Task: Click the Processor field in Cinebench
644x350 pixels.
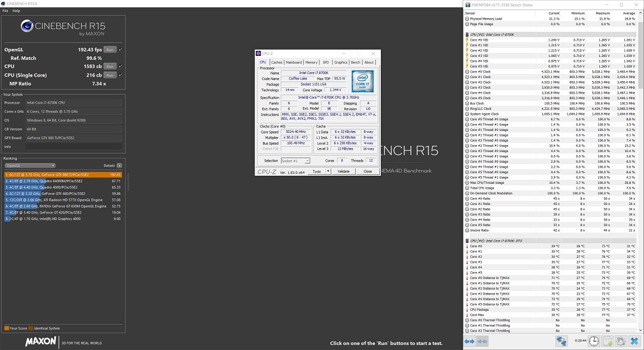Action: click(x=73, y=103)
